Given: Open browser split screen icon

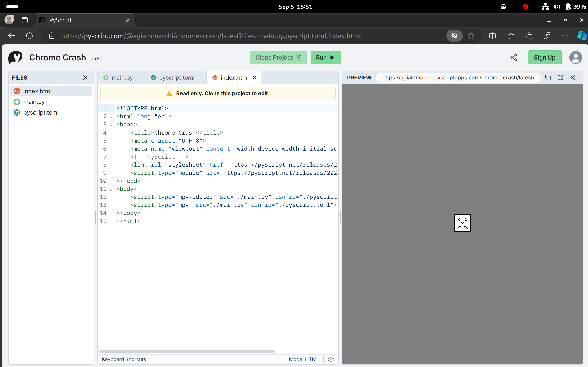Looking at the screenshot, I should tap(492, 36).
